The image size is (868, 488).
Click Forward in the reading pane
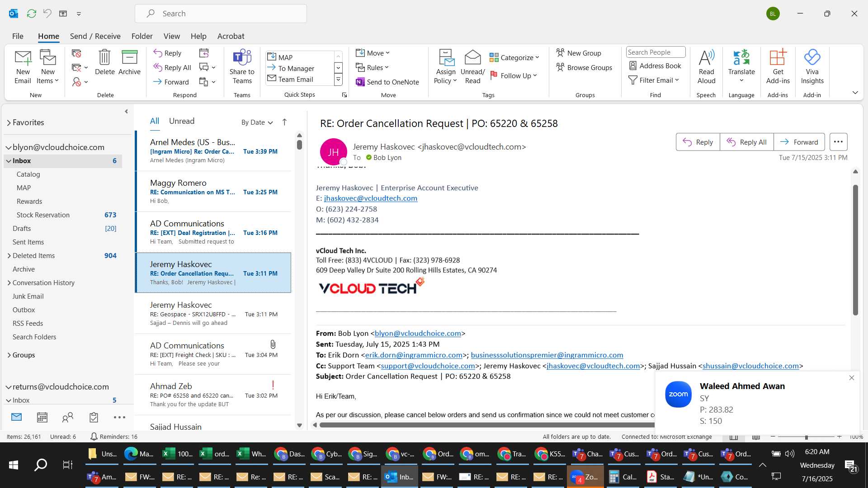tap(799, 142)
